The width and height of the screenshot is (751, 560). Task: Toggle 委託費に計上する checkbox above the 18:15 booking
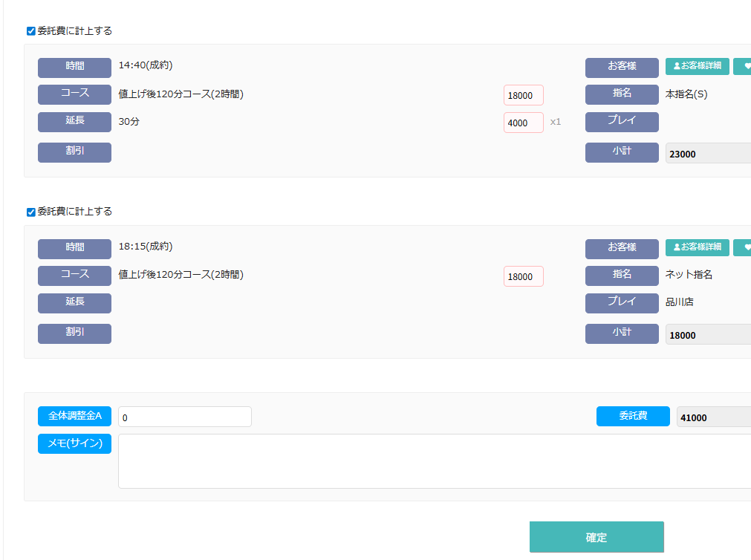[x=31, y=212]
